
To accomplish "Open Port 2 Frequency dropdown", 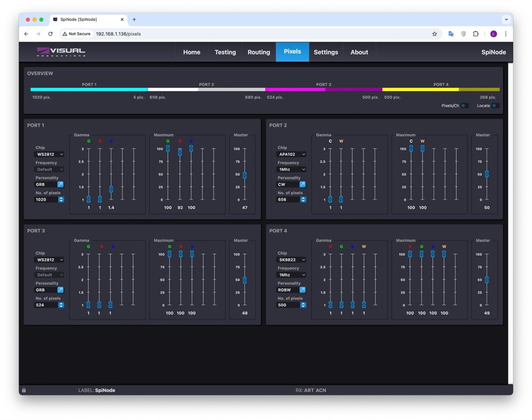I will tap(292, 170).
